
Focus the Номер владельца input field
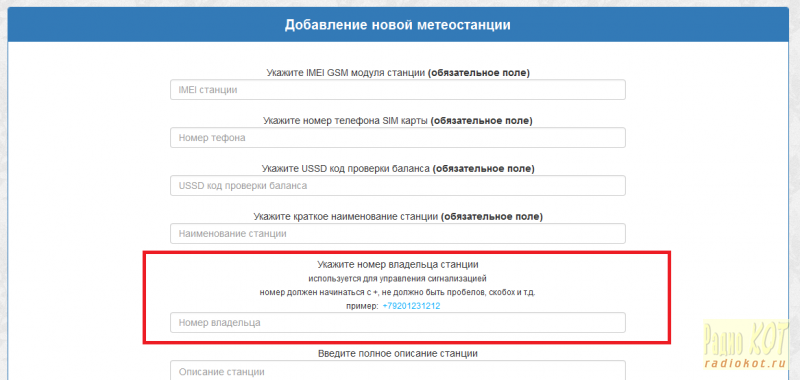(x=397, y=323)
